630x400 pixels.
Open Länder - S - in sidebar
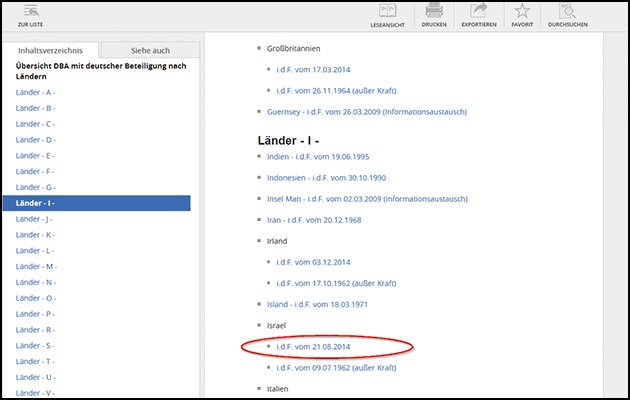(x=36, y=345)
